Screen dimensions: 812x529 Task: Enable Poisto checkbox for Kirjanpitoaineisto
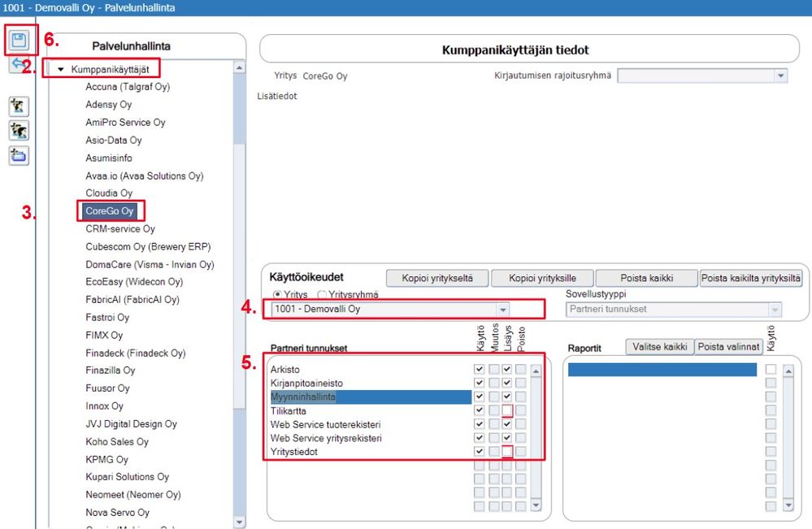point(520,383)
